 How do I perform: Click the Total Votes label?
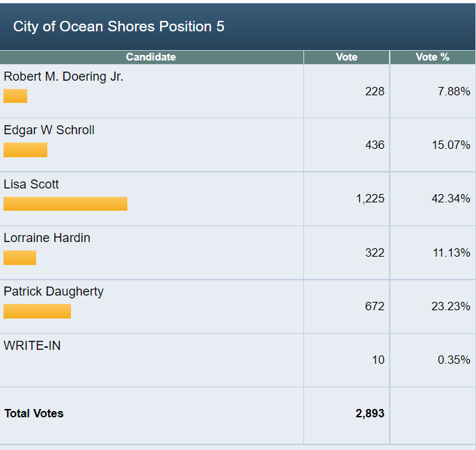33,413
